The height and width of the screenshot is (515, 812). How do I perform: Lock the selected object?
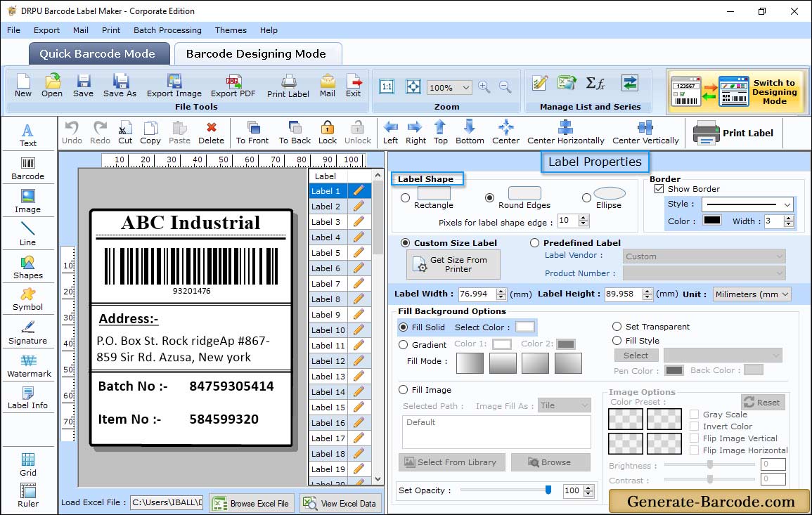point(328,133)
